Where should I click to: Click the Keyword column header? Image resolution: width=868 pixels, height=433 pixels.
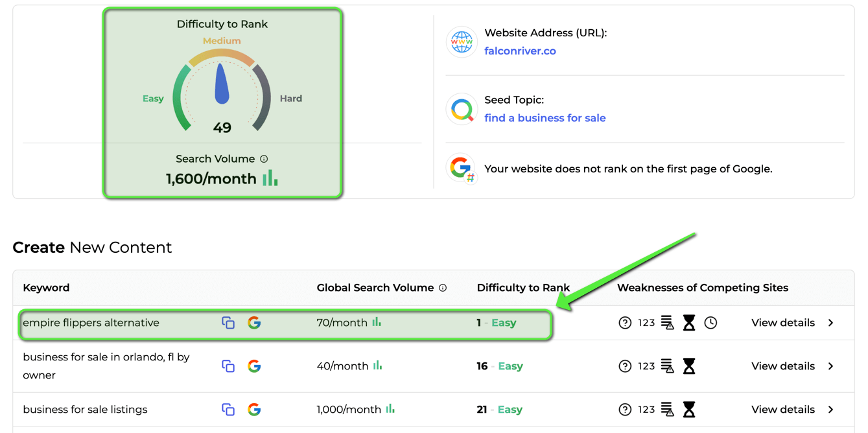(x=46, y=288)
